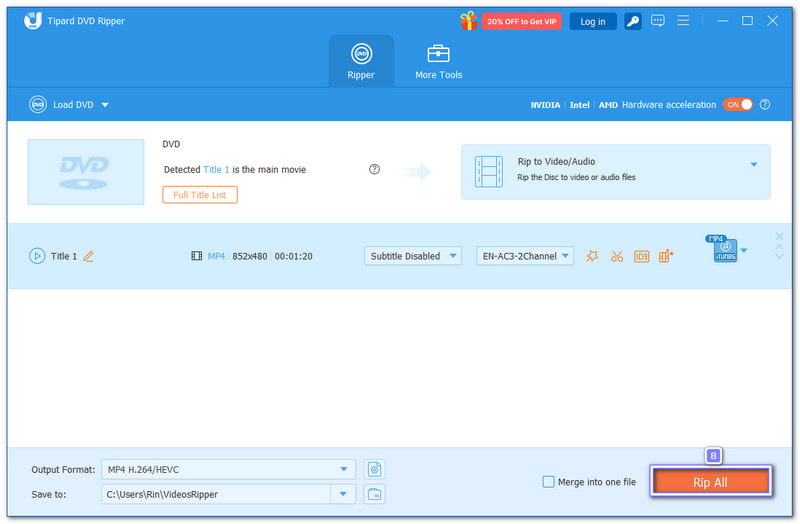
Task: Click the Full Title List button
Action: click(200, 195)
